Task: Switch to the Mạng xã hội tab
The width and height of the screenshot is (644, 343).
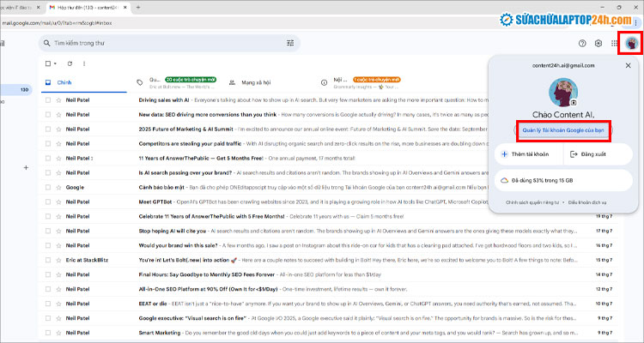Action: click(269, 82)
